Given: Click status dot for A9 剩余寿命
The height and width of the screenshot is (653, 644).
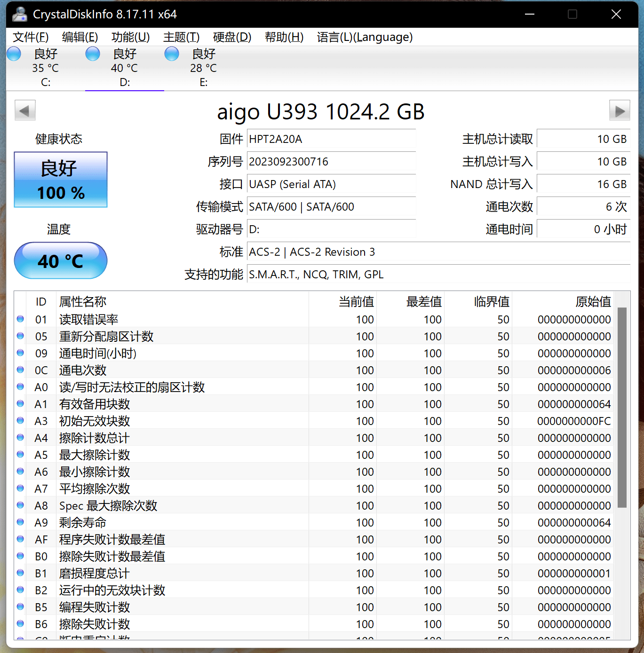Looking at the screenshot, I should (20, 522).
